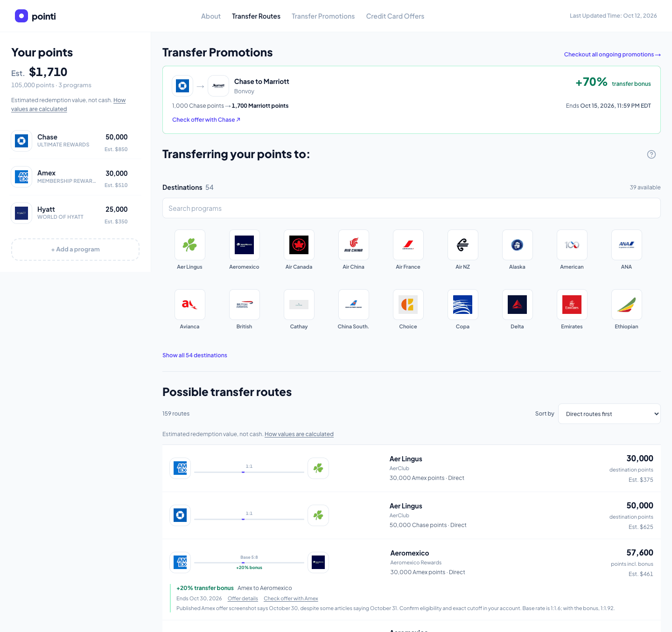The height and width of the screenshot is (632, 672).
Task: Pick the Delta destination icon
Action: (x=518, y=305)
